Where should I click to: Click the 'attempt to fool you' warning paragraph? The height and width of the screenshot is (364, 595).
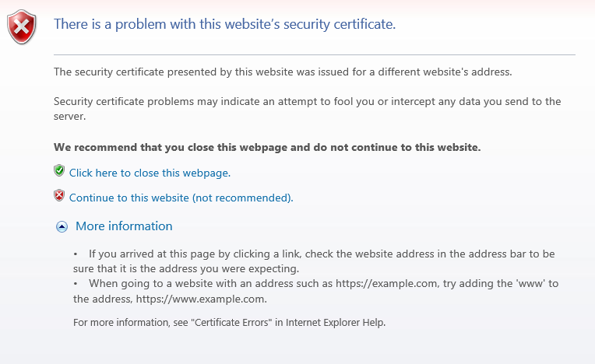307,109
